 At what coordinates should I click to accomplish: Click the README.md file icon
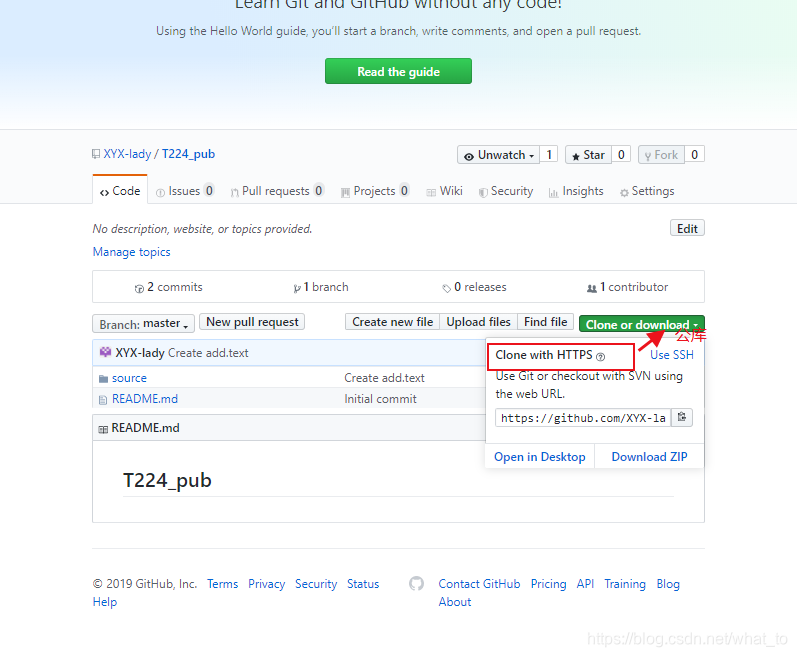(x=103, y=400)
